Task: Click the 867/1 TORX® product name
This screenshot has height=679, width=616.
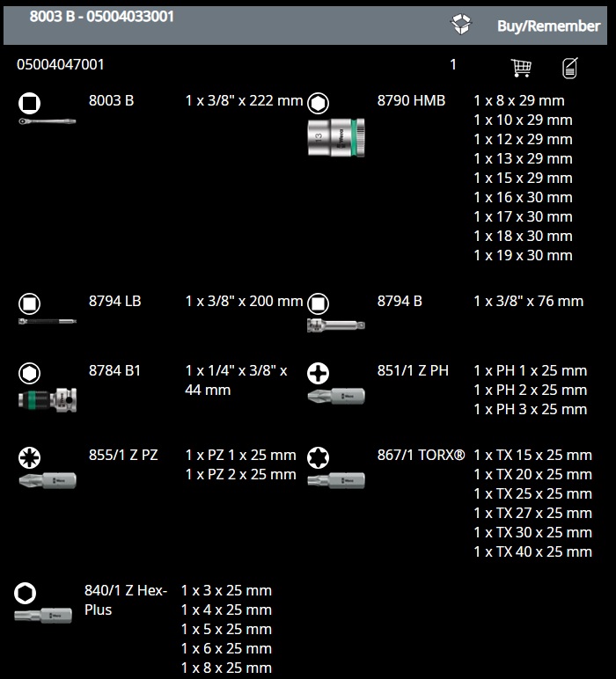Action: [x=421, y=455]
